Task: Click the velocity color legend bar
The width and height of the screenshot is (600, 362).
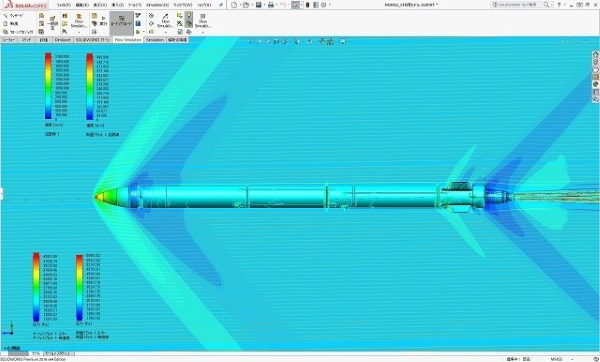Action: (48, 86)
